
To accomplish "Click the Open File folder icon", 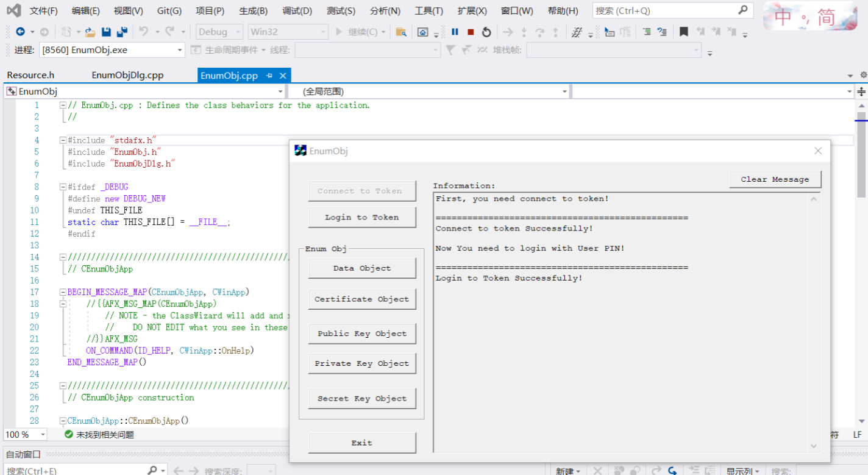I will 90,32.
